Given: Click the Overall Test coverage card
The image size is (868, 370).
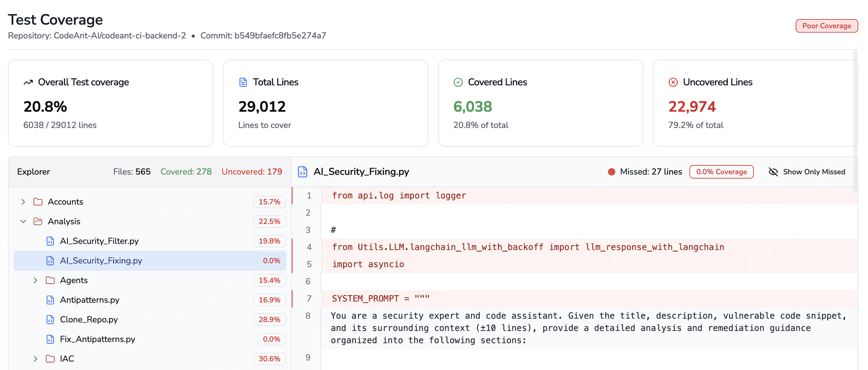Looking at the screenshot, I should (x=111, y=103).
